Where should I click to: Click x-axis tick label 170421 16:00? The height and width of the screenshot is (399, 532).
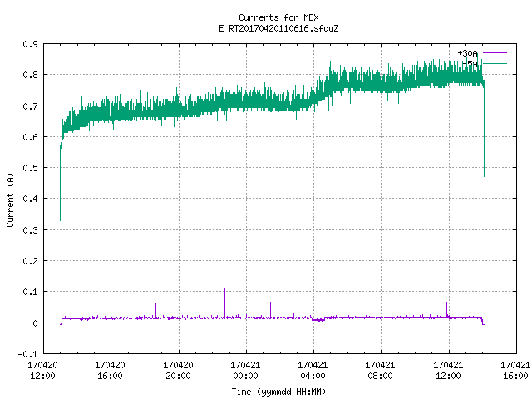pos(515,371)
